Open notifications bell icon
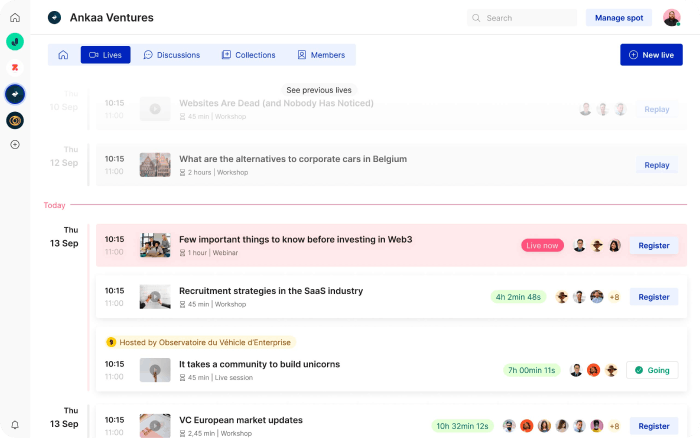 (15, 425)
